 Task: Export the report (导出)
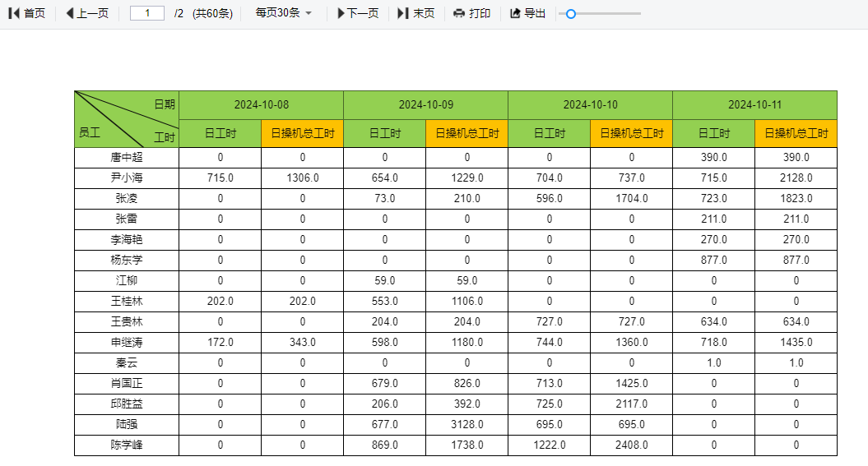(527, 13)
